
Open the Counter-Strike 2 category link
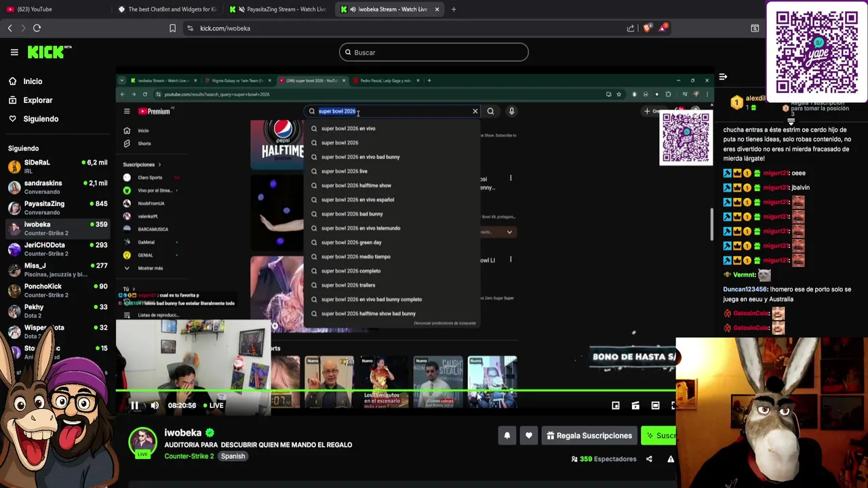189,456
